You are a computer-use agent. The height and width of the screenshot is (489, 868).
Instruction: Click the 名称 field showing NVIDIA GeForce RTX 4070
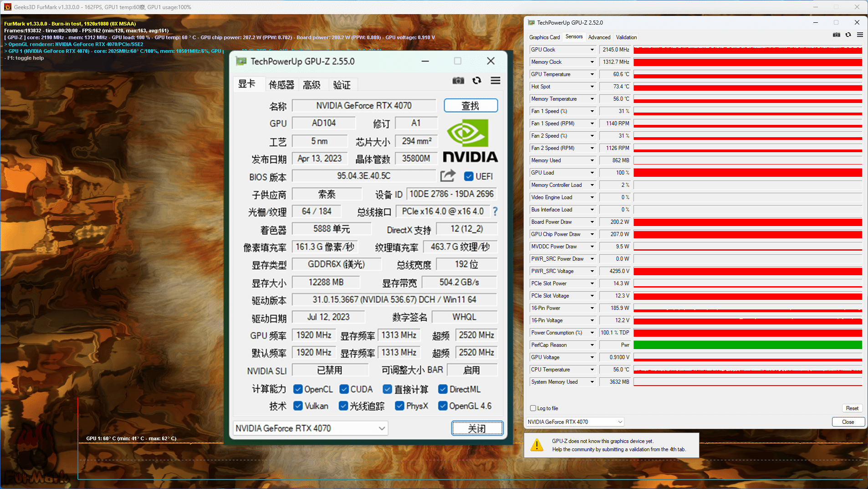pyautogui.click(x=364, y=106)
